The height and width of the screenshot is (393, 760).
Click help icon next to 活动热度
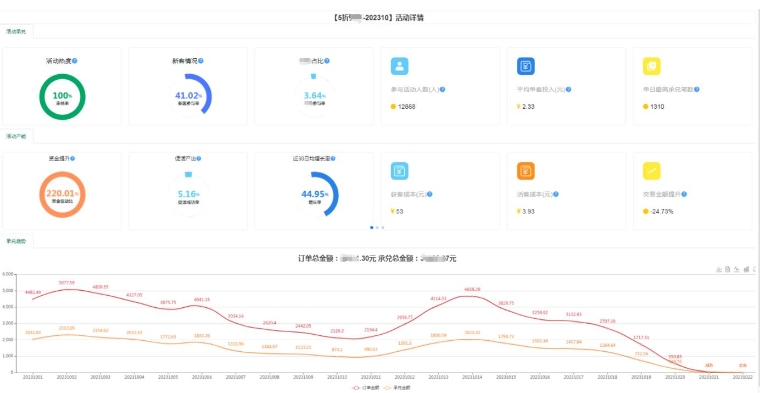click(x=75, y=61)
